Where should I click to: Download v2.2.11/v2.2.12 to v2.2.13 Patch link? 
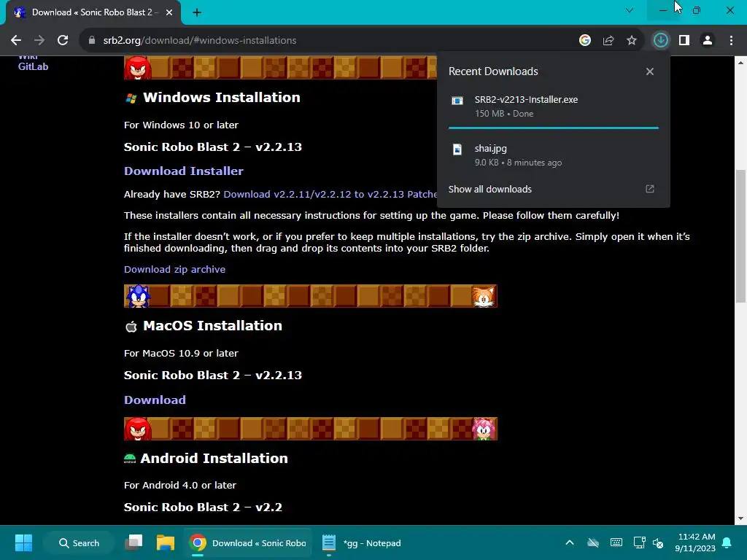[330, 194]
